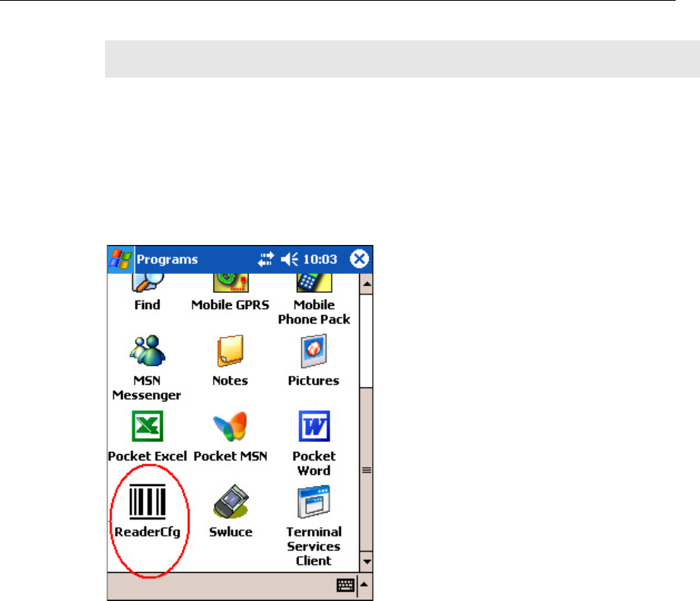Launch Mobile GPRS icon

point(231,283)
